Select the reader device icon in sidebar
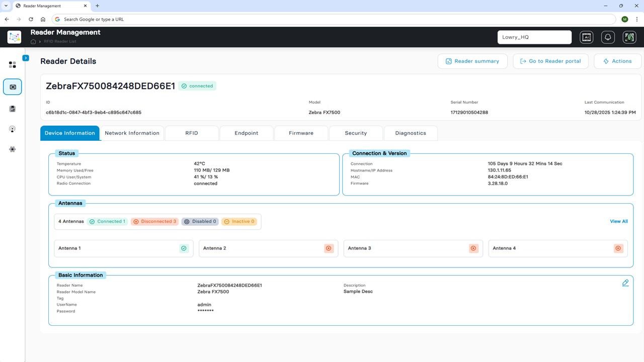Image resolution: width=644 pixels, height=362 pixels. coord(13,87)
